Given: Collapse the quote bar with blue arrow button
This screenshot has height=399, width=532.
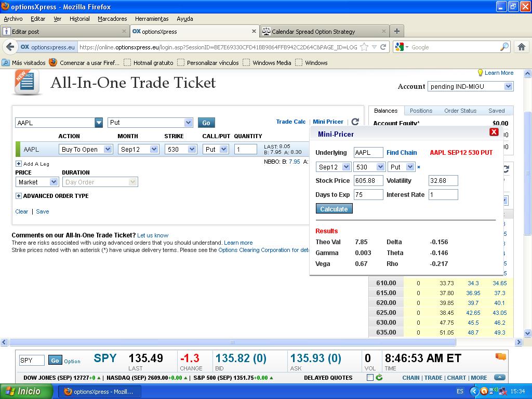Looking at the screenshot, I should 499,378.
